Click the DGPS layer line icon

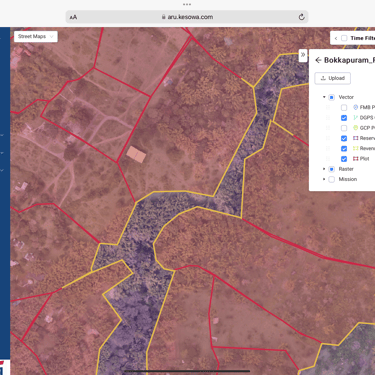pyautogui.click(x=355, y=118)
